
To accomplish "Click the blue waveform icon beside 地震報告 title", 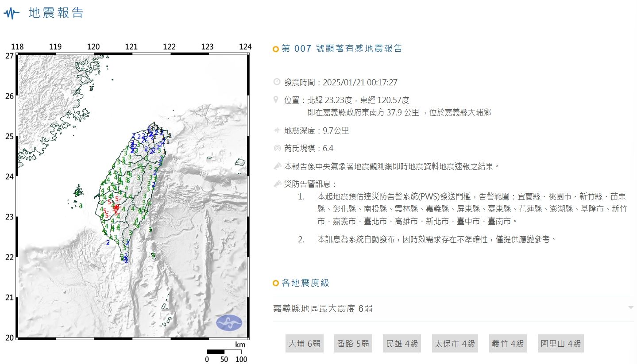I will click(11, 12).
